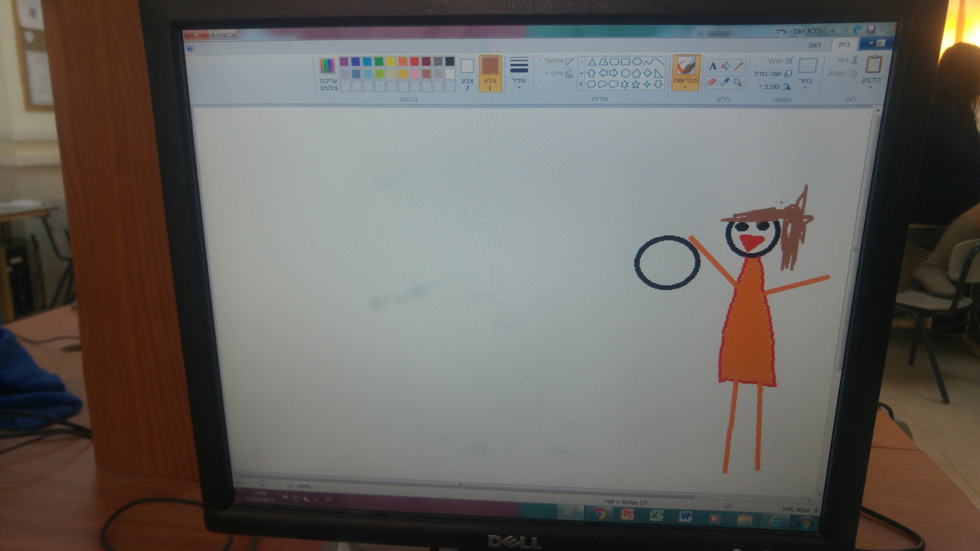Viewport: 980px width, 551px height.
Task: Select the Text tool (letter A)
Action: (x=712, y=66)
